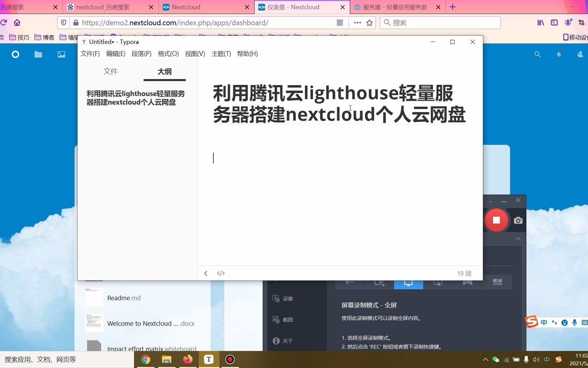
Task: Switch to the 服务器 - 轻量应用服务器 tab
Action: (x=397, y=7)
